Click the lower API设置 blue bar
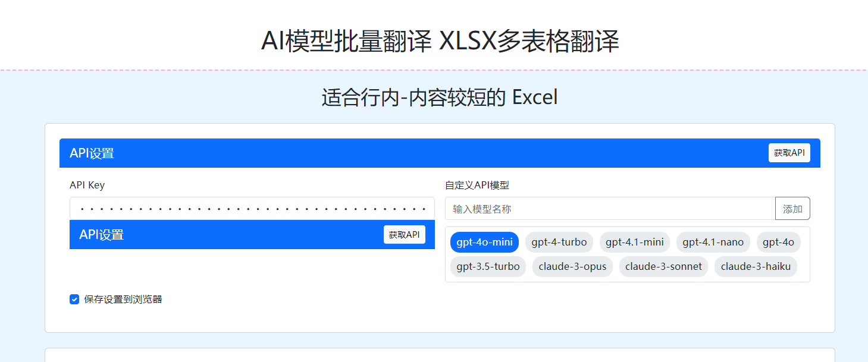Viewport: 868px width, 362px height. tap(252, 235)
